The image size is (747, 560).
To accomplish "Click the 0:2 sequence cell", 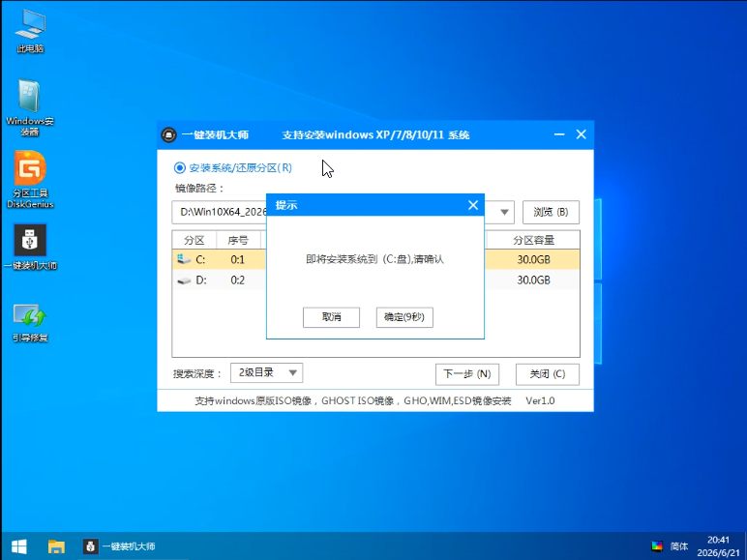I will pyautogui.click(x=238, y=280).
